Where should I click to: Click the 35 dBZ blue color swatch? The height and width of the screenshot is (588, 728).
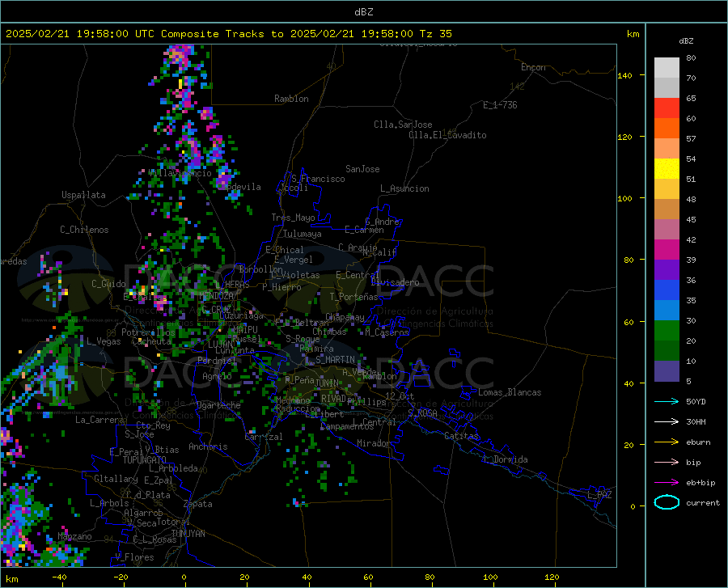point(667,310)
